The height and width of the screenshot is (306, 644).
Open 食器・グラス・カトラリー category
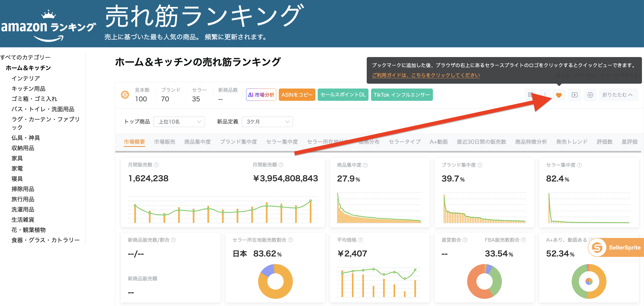[45, 240]
